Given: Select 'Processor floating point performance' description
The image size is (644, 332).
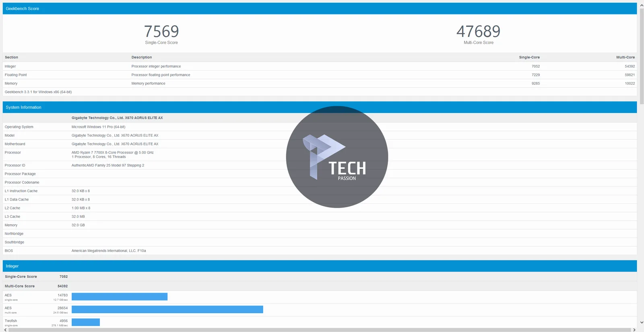Looking at the screenshot, I should [161, 75].
